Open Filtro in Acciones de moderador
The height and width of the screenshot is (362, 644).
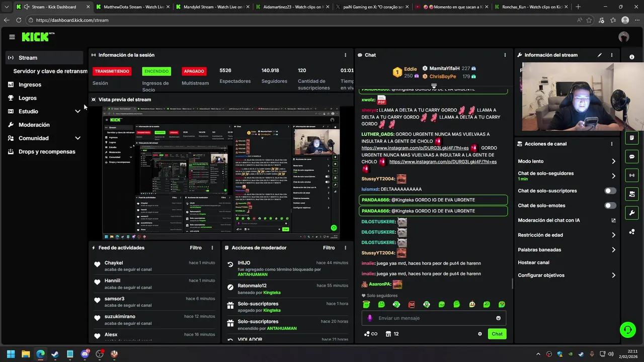329,248
